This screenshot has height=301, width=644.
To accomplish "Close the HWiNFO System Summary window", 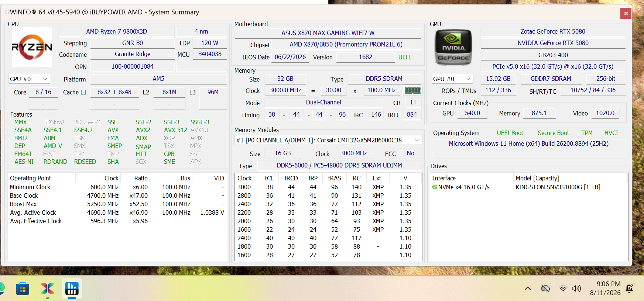I will coord(626,13).
